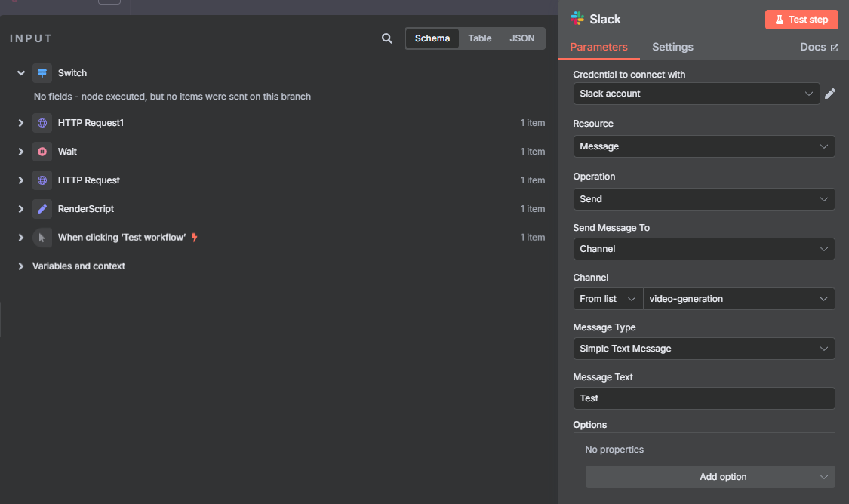Click the Slack logo icon

[x=577, y=19]
